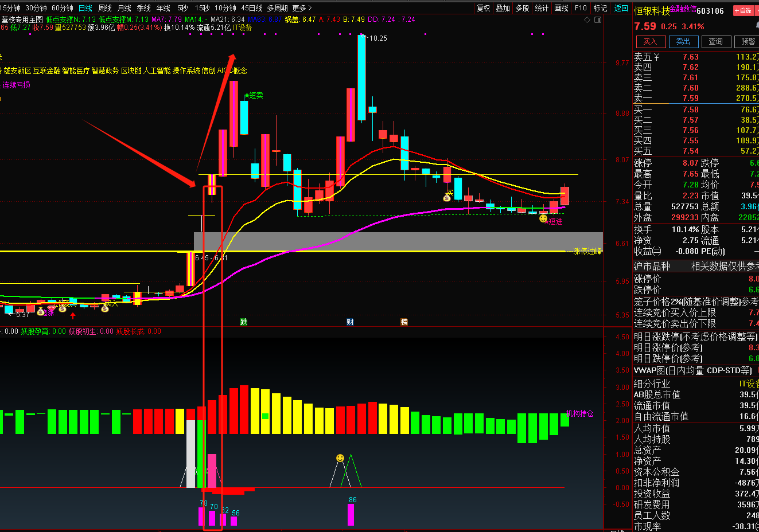Click the 标记 mark toolbar item
This screenshot has height=532, width=759.
[x=600, y=8]
